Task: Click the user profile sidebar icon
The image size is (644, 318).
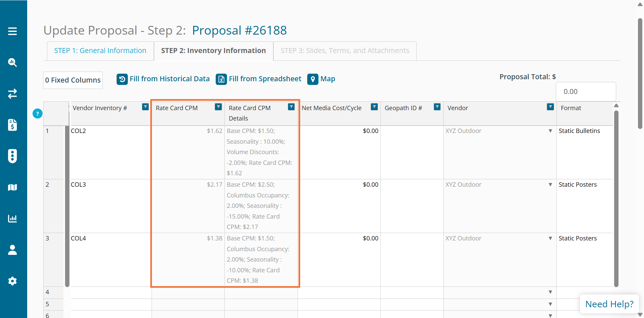Action: click(12, 250)
